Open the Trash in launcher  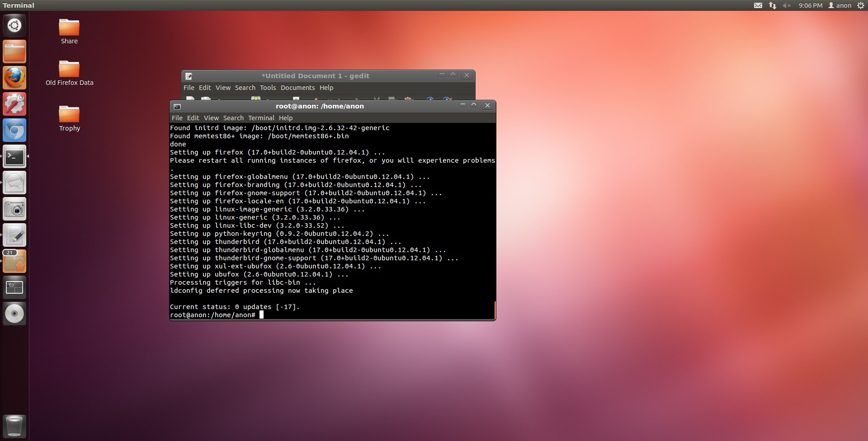(x=14, y=426)
